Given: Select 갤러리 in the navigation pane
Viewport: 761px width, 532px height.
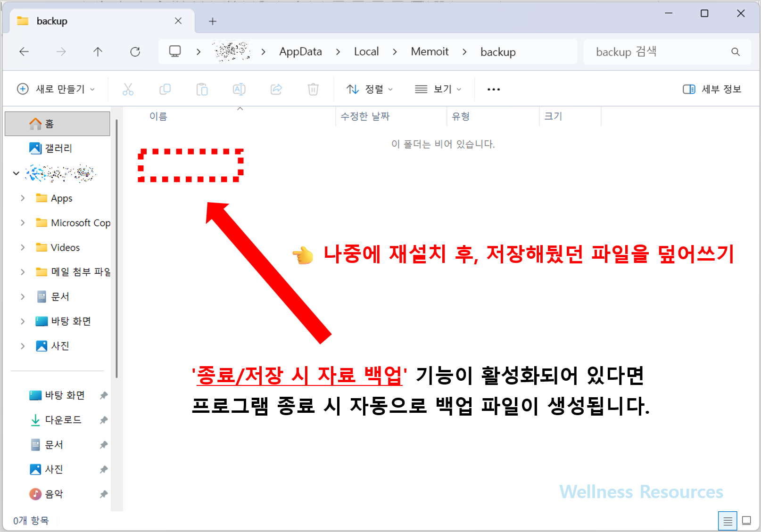Looking at the screenshot, I should 58,148.
